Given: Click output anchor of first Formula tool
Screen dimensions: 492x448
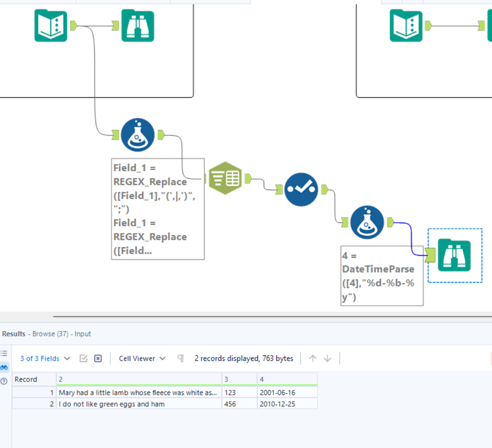Looking at the screenshot, I should click(x=161, y=135).
